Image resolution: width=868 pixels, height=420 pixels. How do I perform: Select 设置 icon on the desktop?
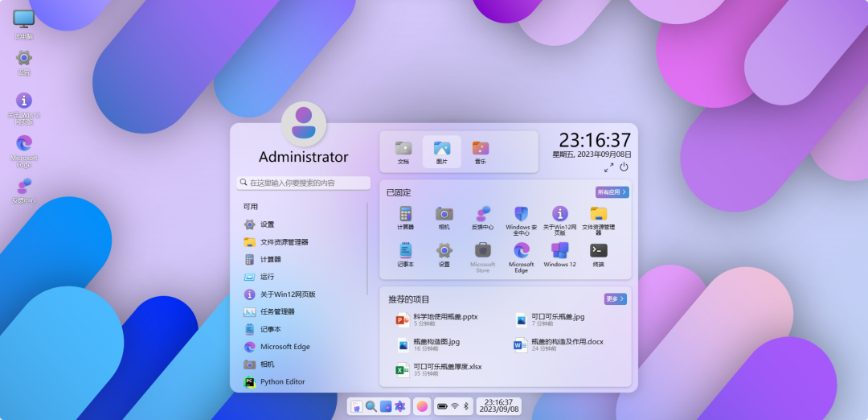(x=24, y=62)
